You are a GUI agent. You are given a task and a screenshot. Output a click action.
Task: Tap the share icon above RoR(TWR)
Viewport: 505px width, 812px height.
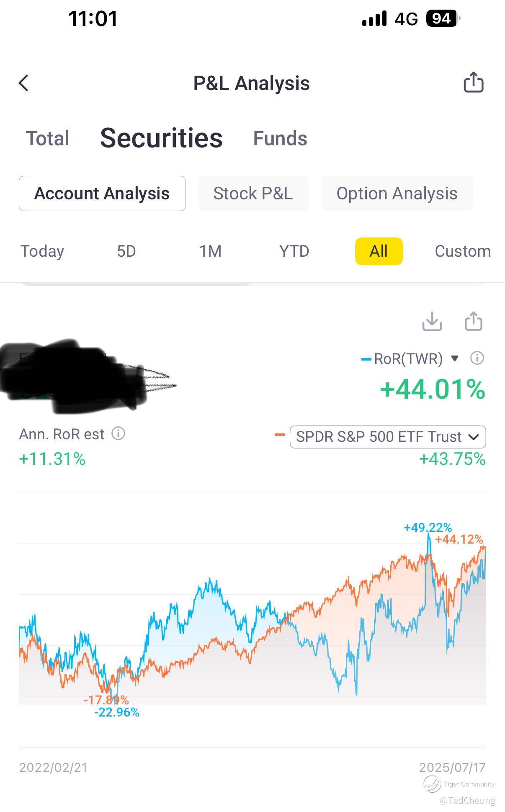pyautogui.click(x=474, y=322)
